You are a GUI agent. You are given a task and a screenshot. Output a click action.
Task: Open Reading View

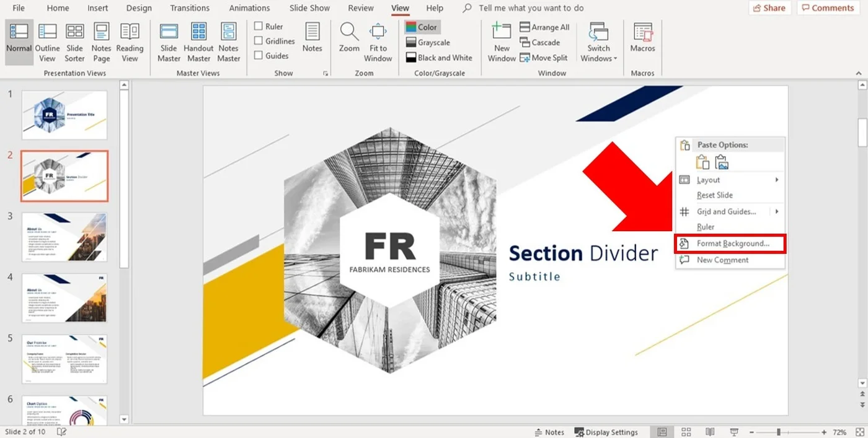(130, 42)
